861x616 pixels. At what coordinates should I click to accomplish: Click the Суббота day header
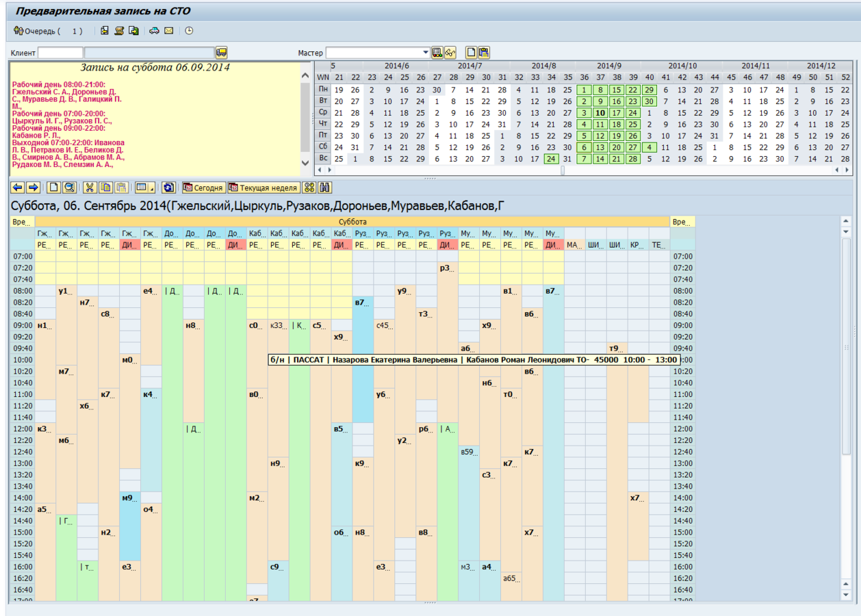tap(352, 222)
